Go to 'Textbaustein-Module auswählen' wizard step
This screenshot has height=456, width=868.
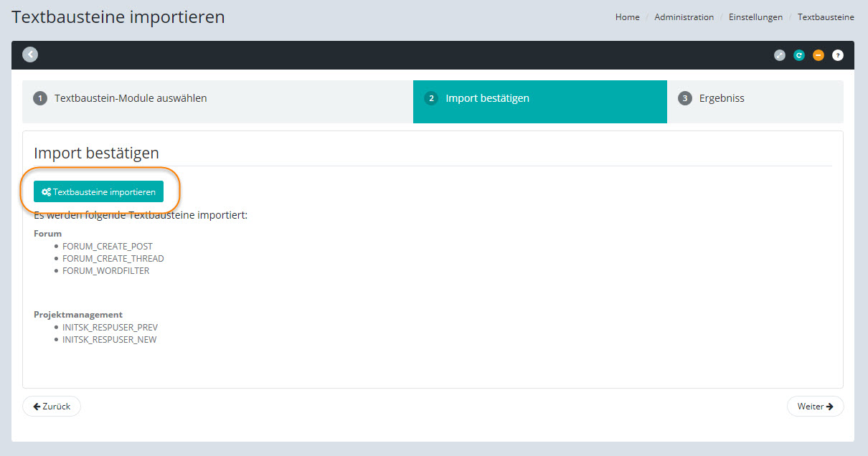click(x=131, y=98)
